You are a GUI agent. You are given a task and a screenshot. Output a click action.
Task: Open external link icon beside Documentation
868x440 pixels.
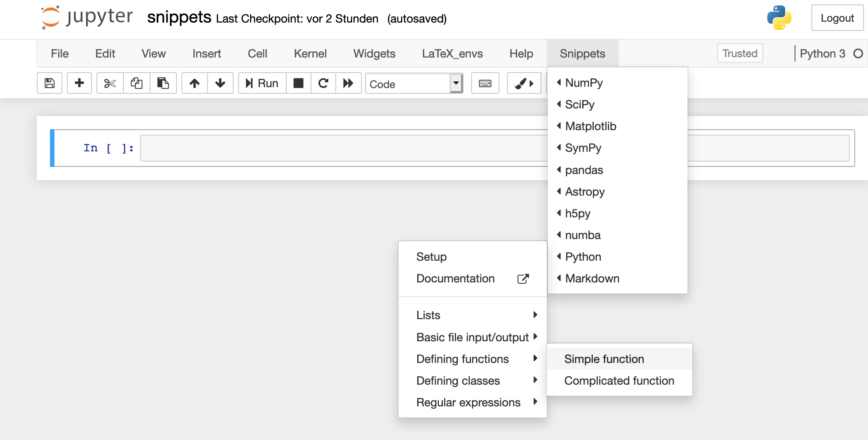[523, 279]
